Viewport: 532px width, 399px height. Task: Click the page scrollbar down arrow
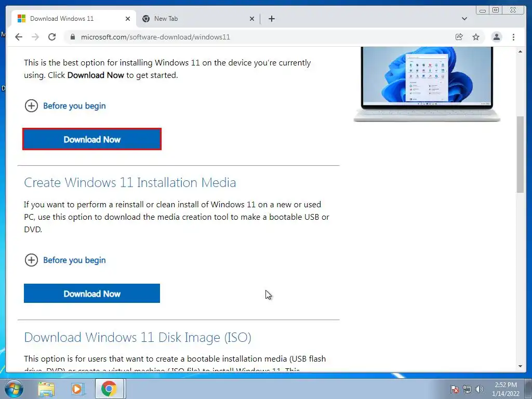(520, 366)
